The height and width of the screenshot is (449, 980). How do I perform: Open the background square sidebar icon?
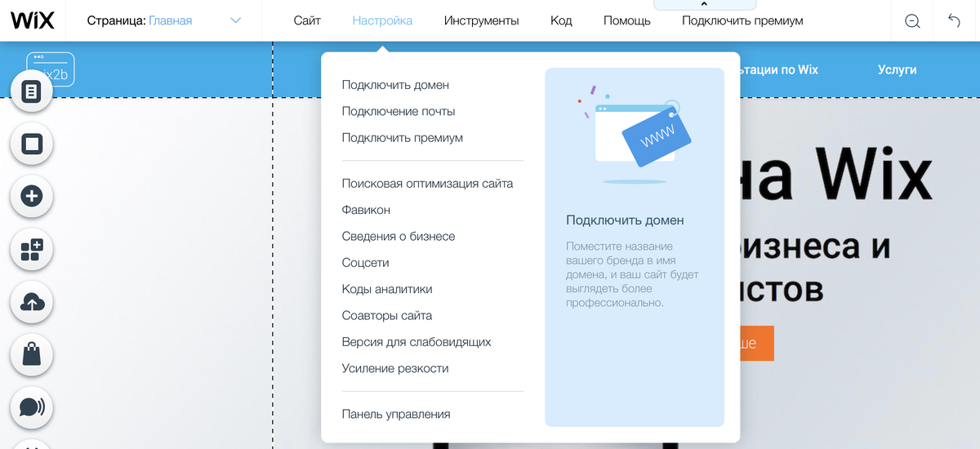point(32,144)
